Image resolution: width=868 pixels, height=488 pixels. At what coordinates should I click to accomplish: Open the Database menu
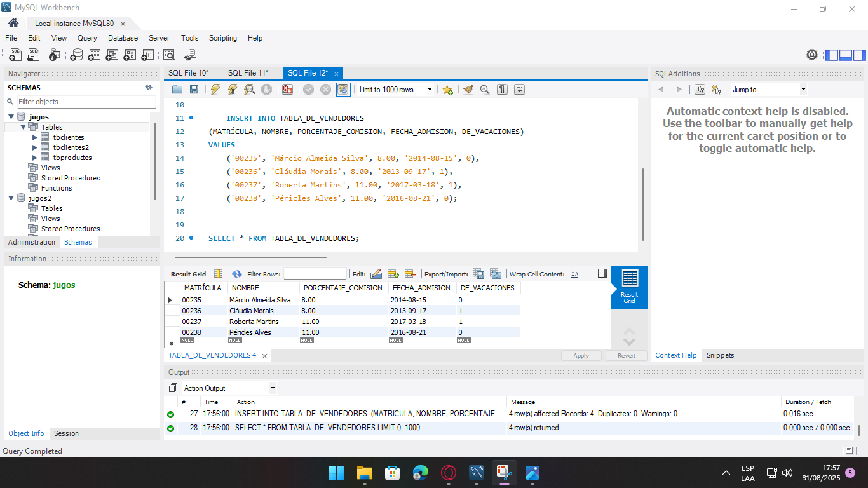[123, 38]
